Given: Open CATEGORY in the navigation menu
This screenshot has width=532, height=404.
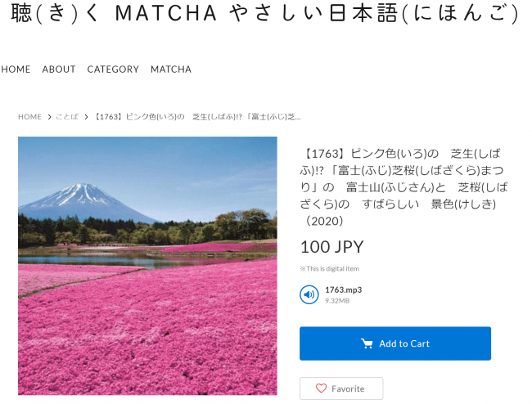Looking at the screenshot, I should (x=113, y=70).
